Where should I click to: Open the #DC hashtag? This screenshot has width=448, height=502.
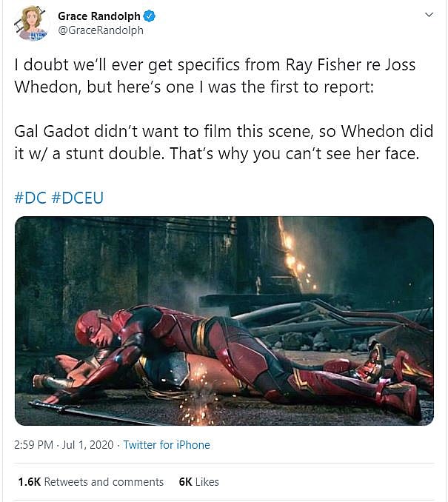[x=30, y=199]
